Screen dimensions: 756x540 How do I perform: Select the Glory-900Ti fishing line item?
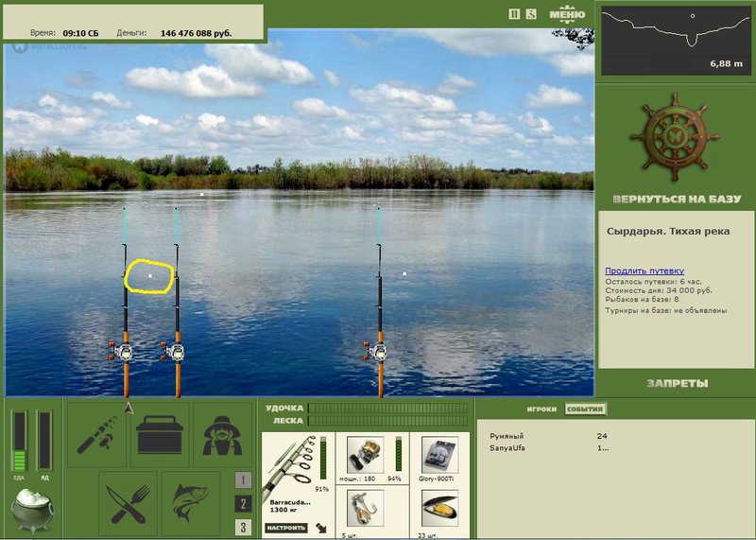click(439, 456)
